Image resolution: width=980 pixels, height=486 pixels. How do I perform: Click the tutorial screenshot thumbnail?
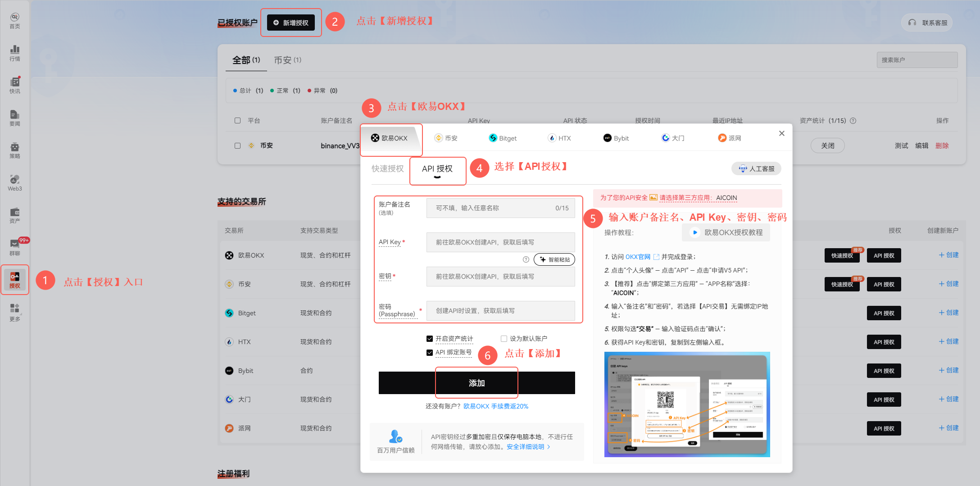tap(687, 404)
